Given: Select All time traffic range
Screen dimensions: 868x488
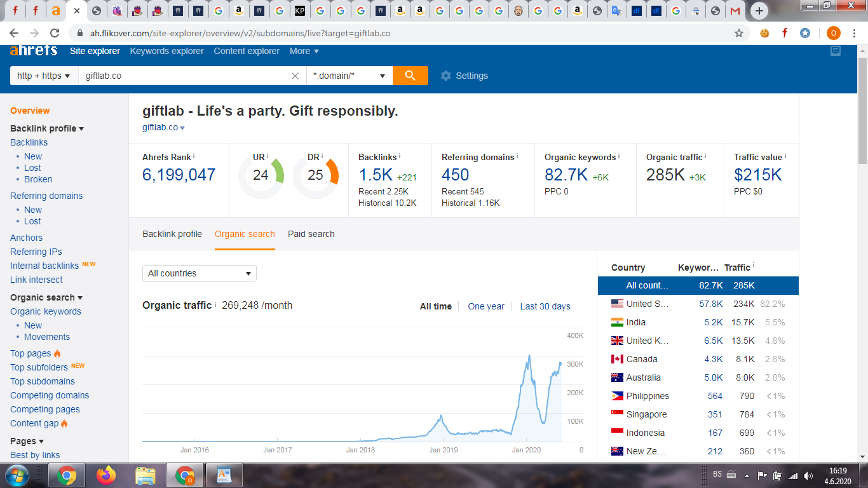Looking at the screenshot, I should click(436, 306).
